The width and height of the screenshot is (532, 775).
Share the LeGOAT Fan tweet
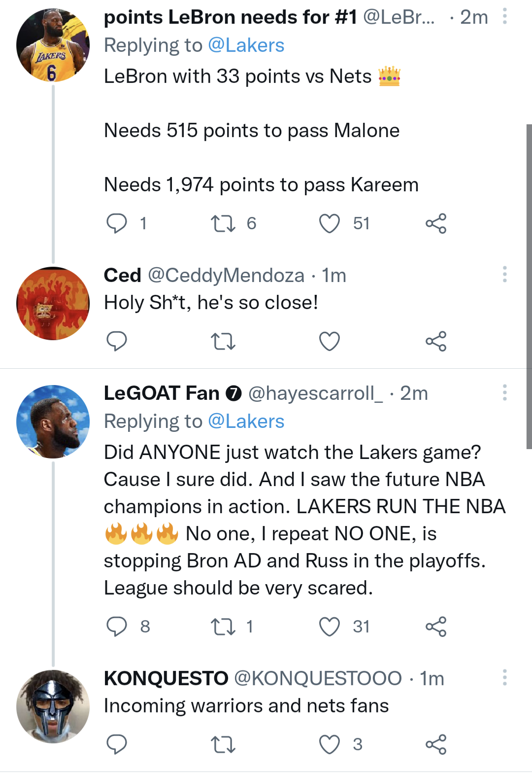pyautogui.click(x=437, y=627)
